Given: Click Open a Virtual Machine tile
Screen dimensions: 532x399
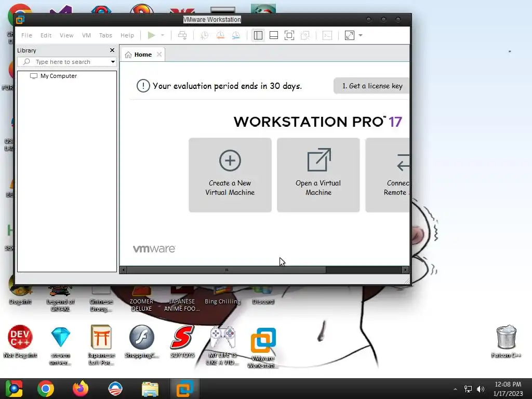Looking at the screenshot, I should (318, 175).
